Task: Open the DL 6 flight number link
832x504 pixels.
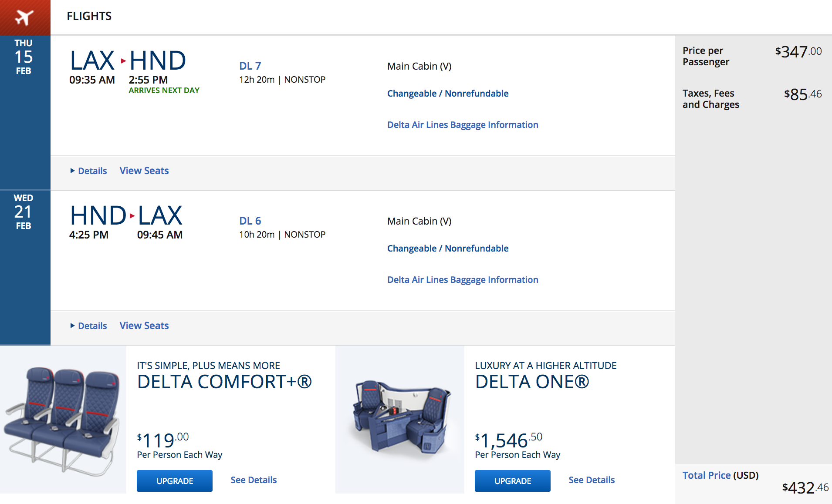Action: 250,221
